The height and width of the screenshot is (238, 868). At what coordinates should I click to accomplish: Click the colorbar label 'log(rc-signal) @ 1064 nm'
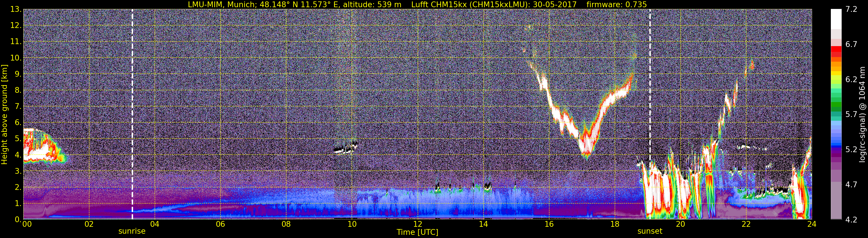click(x=862, y=114)
